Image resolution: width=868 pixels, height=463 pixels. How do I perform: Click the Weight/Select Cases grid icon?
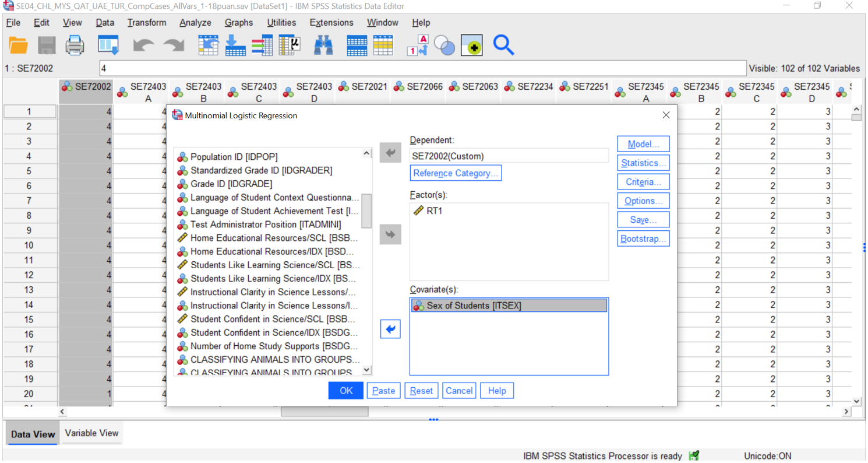(x=383, y=45)
